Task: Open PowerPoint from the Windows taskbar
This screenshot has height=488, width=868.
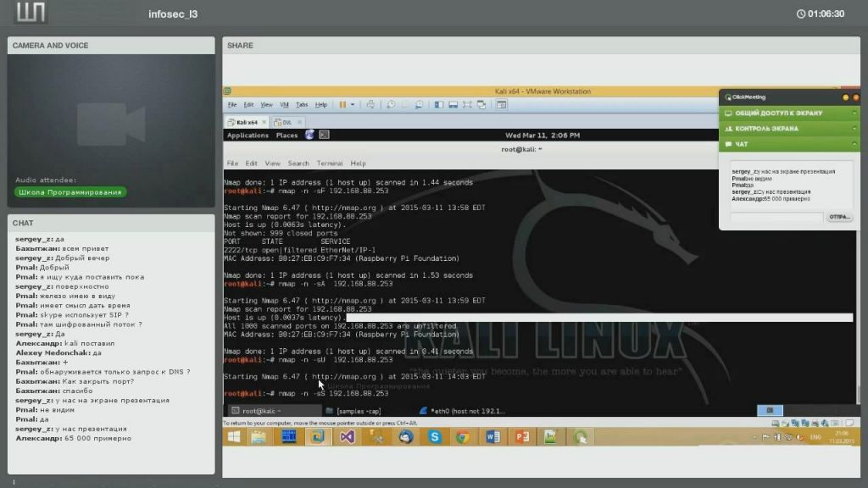Action: click(x=522, y=437)
